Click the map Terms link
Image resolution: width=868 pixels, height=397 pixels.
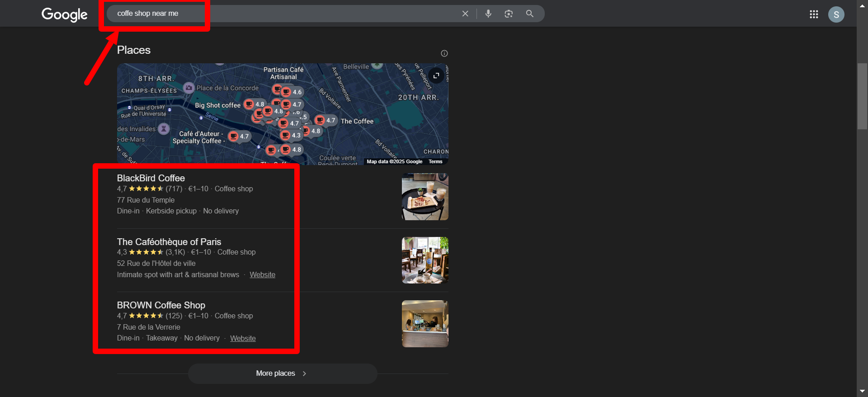pyautogui.click(x=435, y=161)
